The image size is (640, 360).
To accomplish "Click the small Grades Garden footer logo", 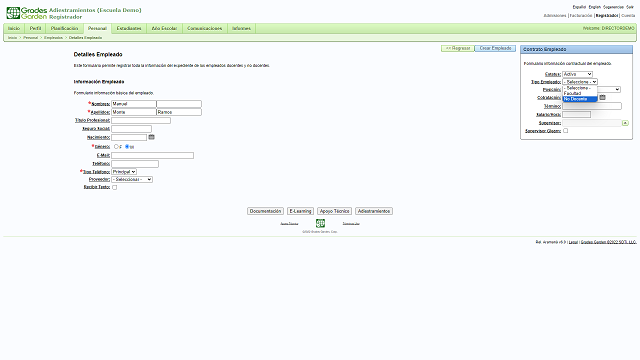I will (x=320, y=223).
